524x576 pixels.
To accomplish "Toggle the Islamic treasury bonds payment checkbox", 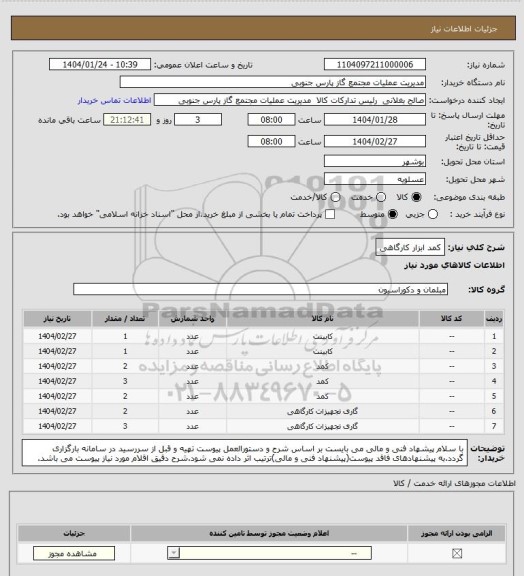I will click(330, 214).
